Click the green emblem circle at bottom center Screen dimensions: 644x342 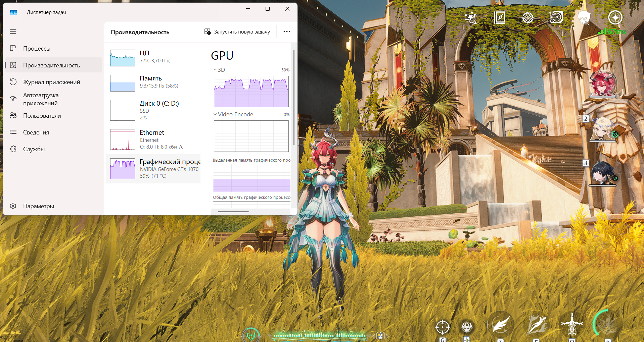click(251, 335)
